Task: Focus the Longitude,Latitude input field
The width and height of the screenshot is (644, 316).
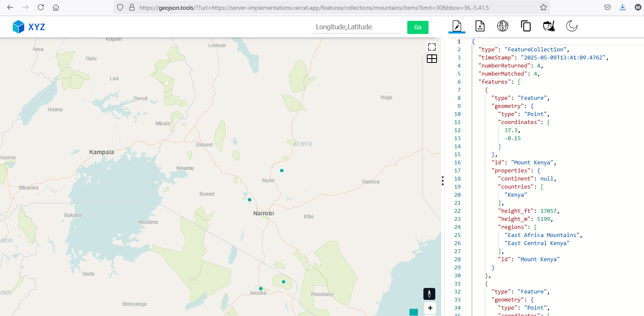Action: pyautogui.click(x=356, y=27)
